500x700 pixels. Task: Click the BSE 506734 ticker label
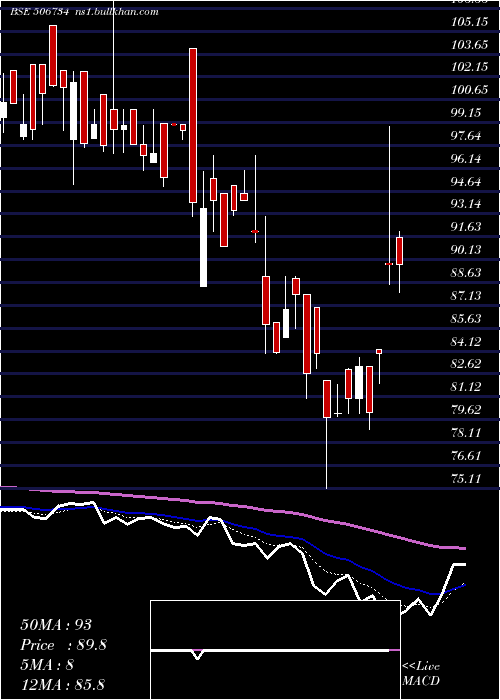(x=40, y=12)
